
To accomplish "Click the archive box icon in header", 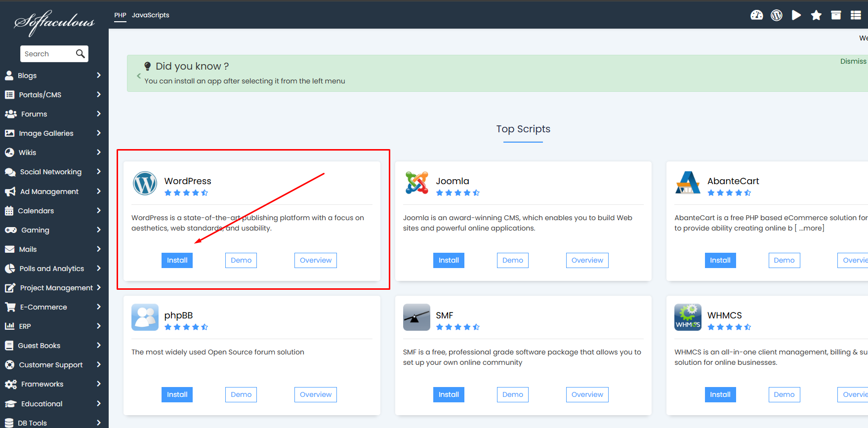I will [836, 15].
